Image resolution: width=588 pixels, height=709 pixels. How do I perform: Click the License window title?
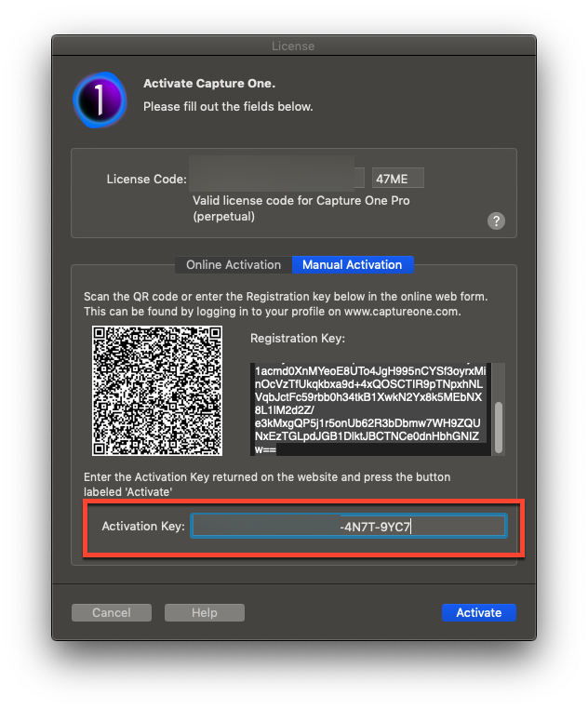click(293, 47)
